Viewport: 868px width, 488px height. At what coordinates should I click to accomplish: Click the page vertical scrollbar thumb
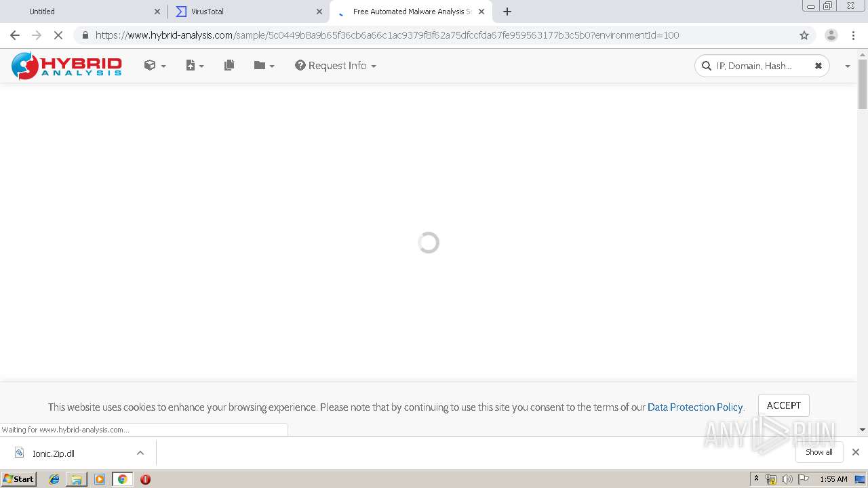pos(863,84)
